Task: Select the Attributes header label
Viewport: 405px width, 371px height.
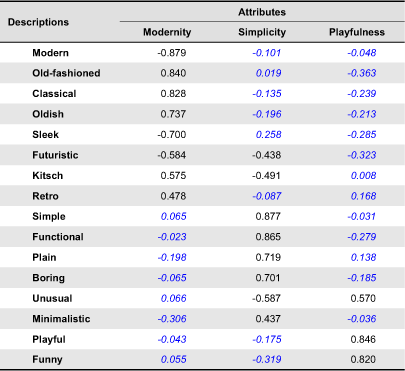Action: (262, 12)
